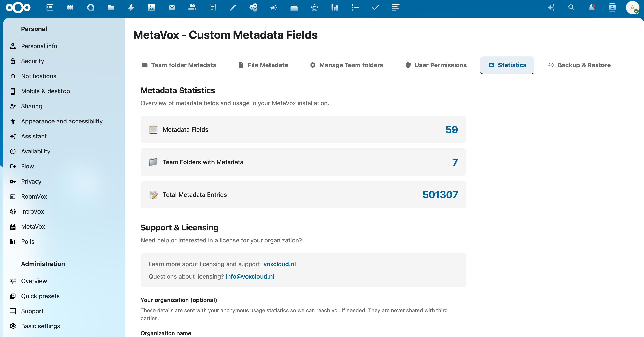Switch to the File Metadata tab
644x337 pixels.
(263, 65)
